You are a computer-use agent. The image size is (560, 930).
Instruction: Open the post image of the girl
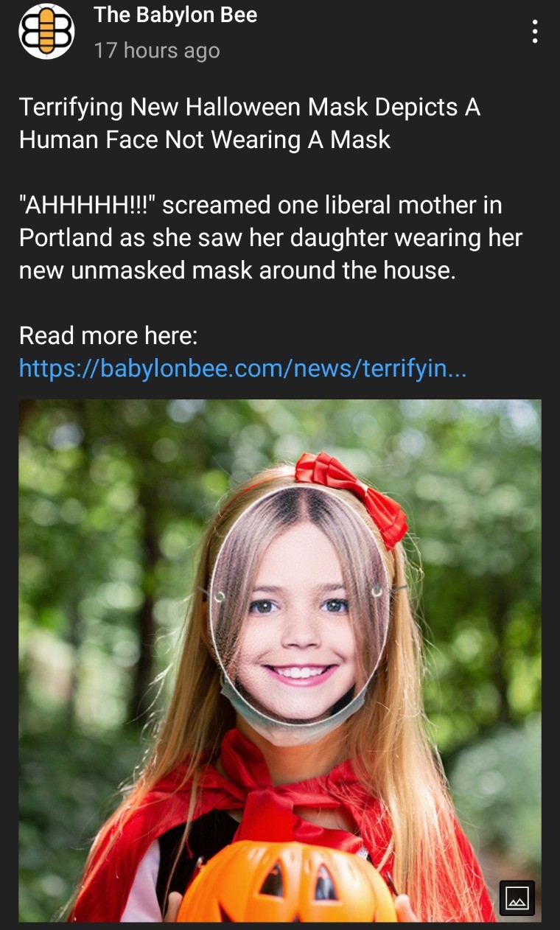pyautogui.click(x=280, y=660)
